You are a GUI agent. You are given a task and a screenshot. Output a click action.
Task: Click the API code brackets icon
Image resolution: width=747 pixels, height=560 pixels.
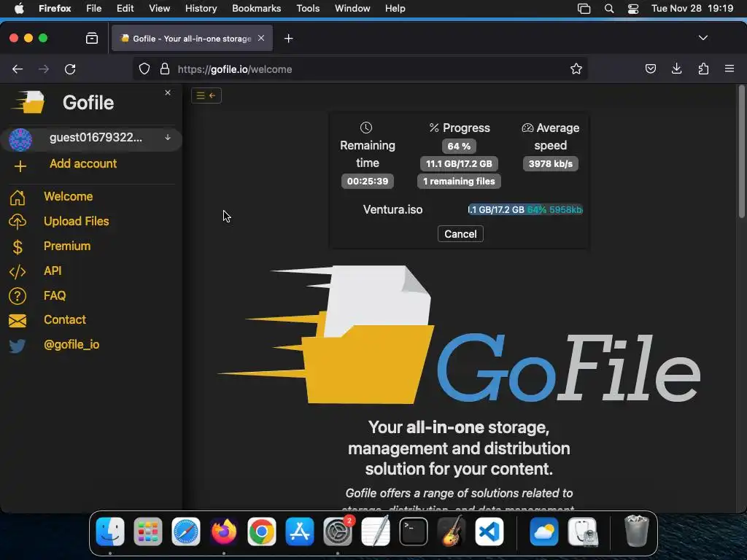tap(18, 271)
